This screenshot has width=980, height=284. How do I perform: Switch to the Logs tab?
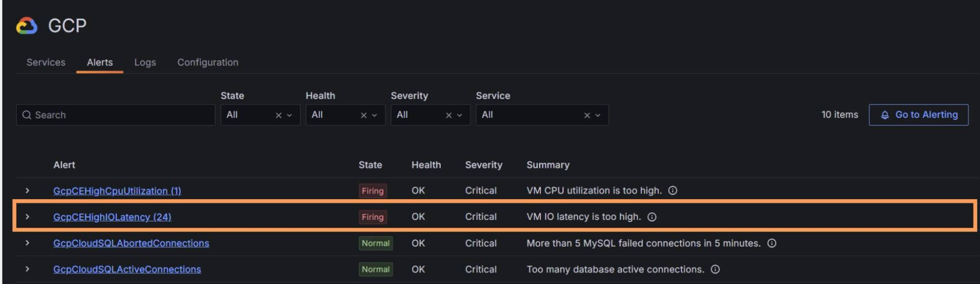point(145,62)
